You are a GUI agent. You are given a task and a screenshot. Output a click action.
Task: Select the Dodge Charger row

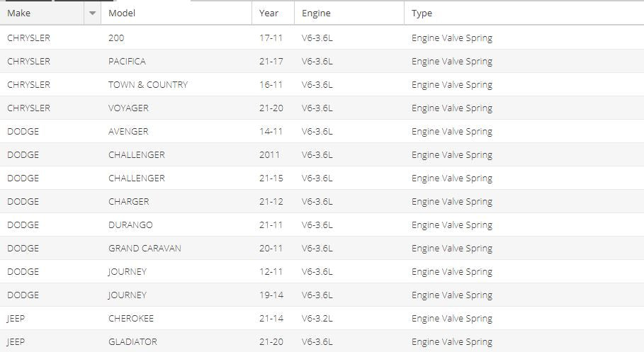[x=322, y=202]
